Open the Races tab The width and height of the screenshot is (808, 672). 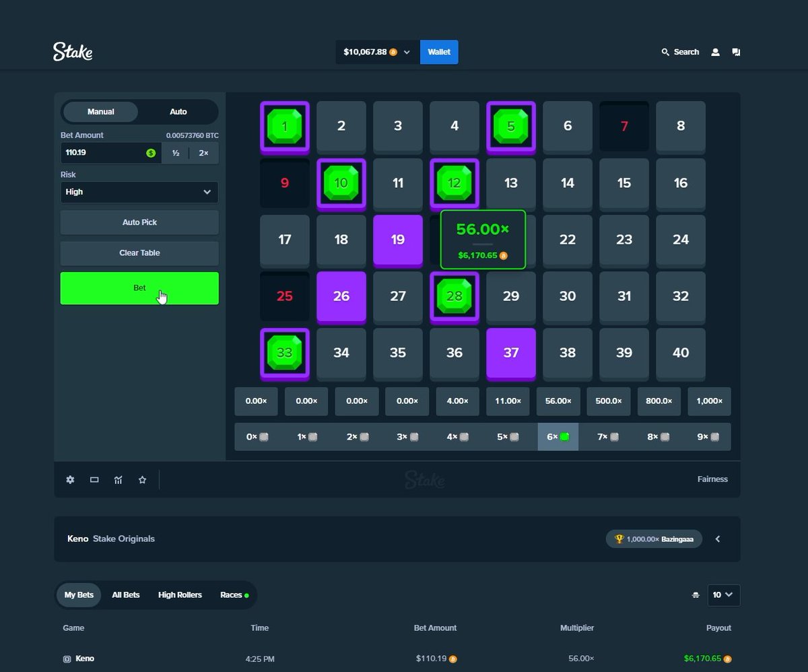(234, 595)
